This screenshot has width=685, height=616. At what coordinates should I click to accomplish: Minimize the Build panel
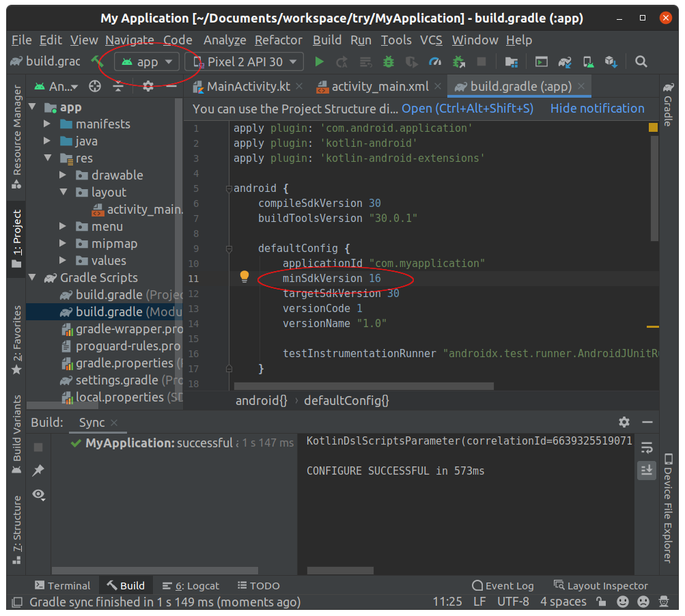coord(647,422)
